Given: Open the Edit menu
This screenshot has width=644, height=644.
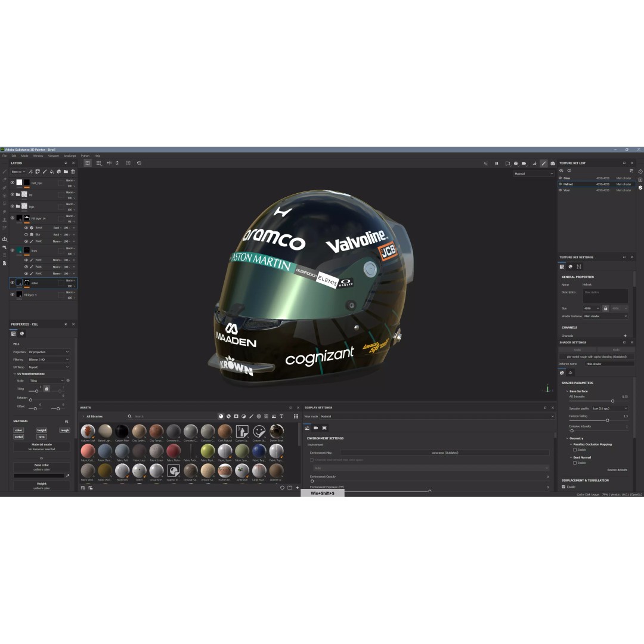Looking at the screenshot, I should [14, 156].
